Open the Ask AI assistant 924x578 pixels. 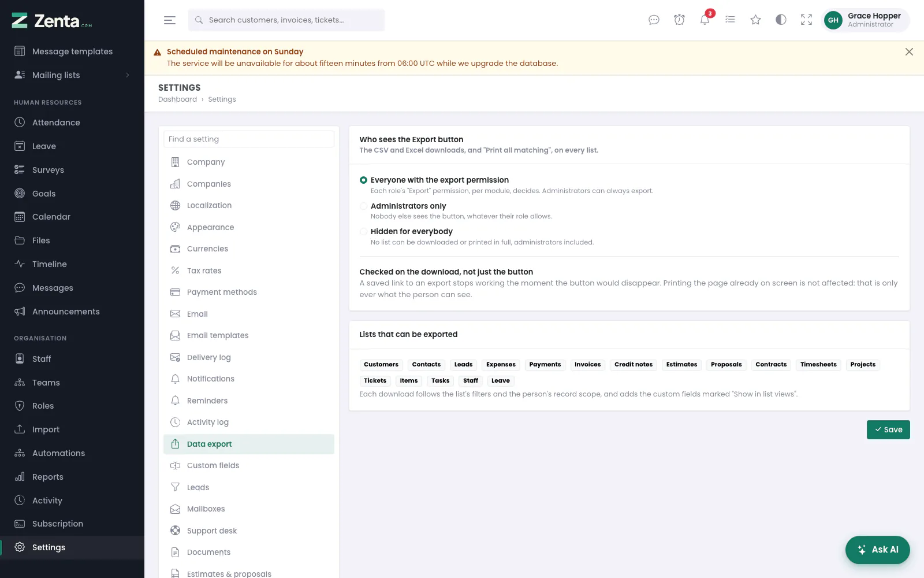click(x=878, y=550)
